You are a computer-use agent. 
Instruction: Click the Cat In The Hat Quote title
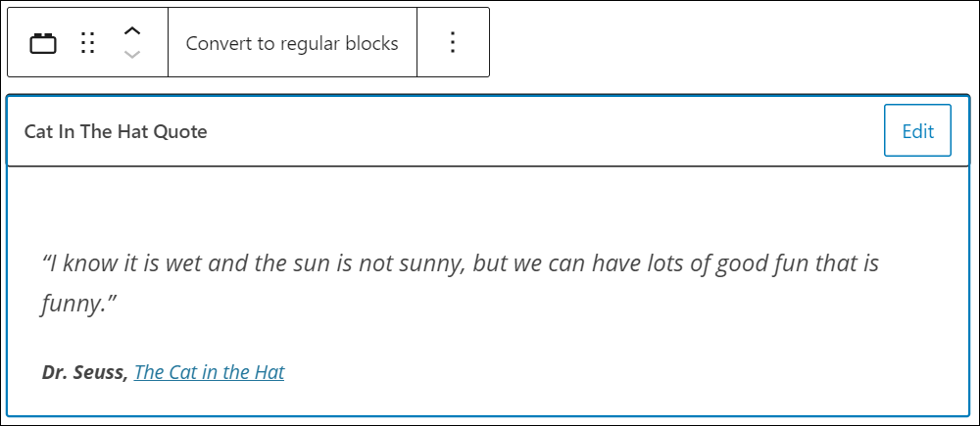116,131
